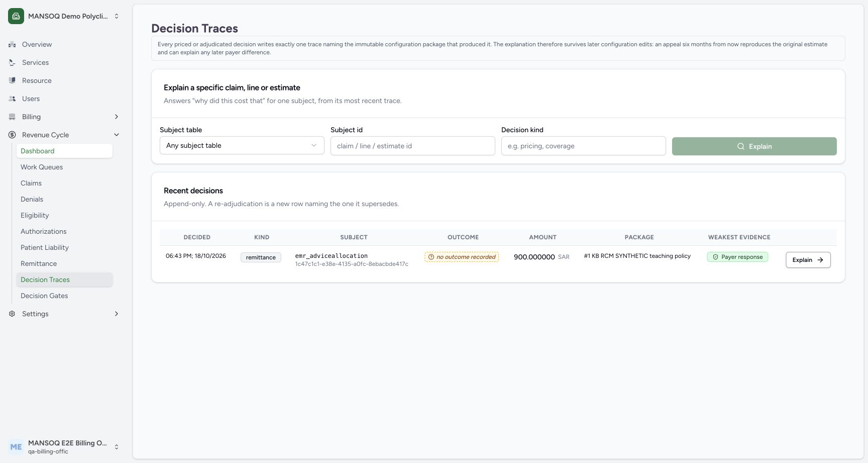Select Decision Traces in sidebar
The width and height of the screenshot is (868, 463).
(64, 280)
